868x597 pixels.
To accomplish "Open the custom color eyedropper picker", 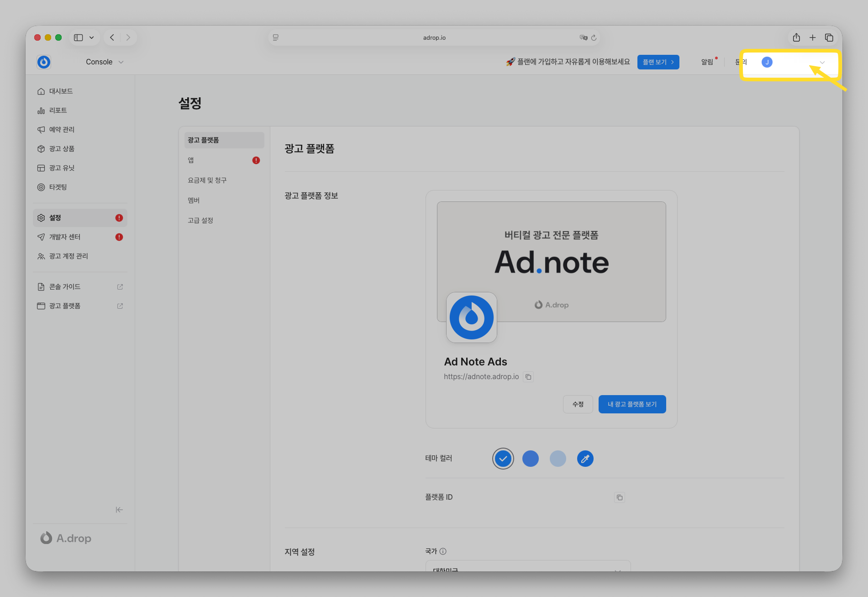I will tap(585, 459).
